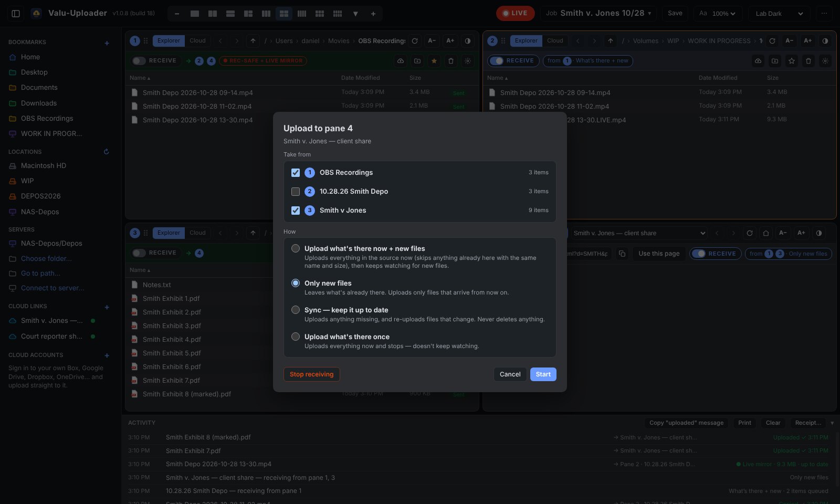Select the two-column layout icon

point(213,14)
